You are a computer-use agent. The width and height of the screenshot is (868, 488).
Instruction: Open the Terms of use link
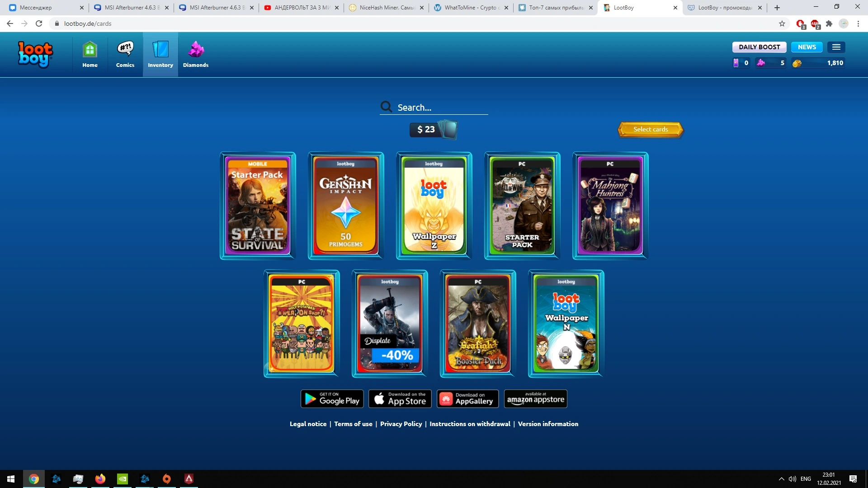coord(353,424)
